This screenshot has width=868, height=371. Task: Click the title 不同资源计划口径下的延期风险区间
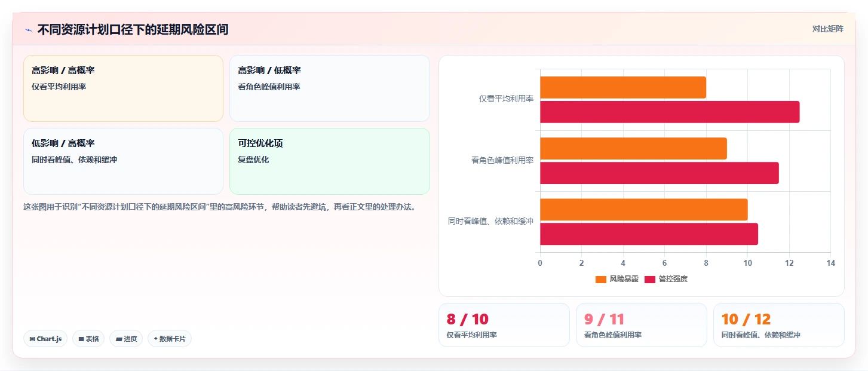(x=133, y=30)
